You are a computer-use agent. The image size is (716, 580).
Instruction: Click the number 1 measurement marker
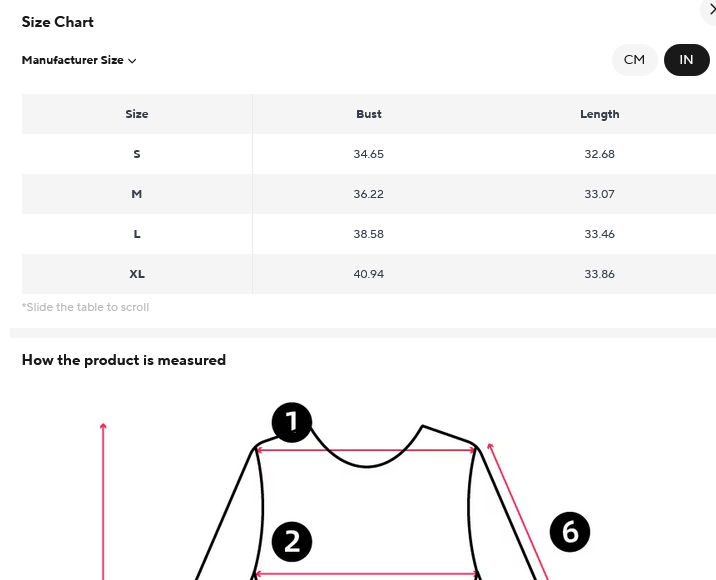(292, 423)
